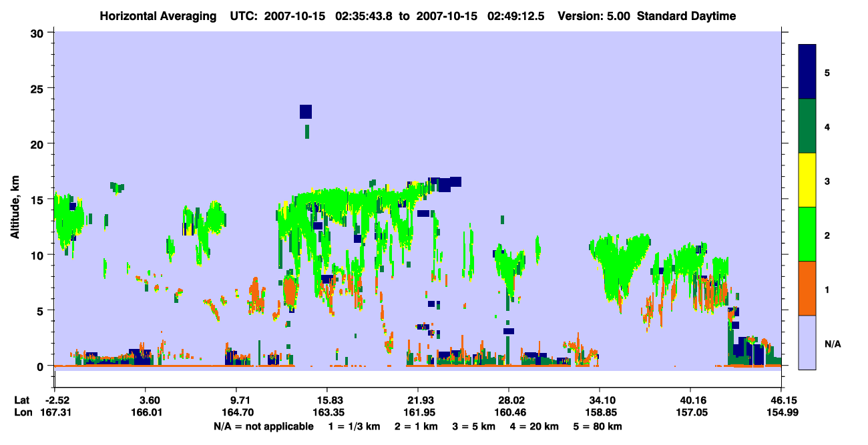This screenshot has width=868, height=445.
Task: Click longitude value 164.70
Action: click(236, 412)
